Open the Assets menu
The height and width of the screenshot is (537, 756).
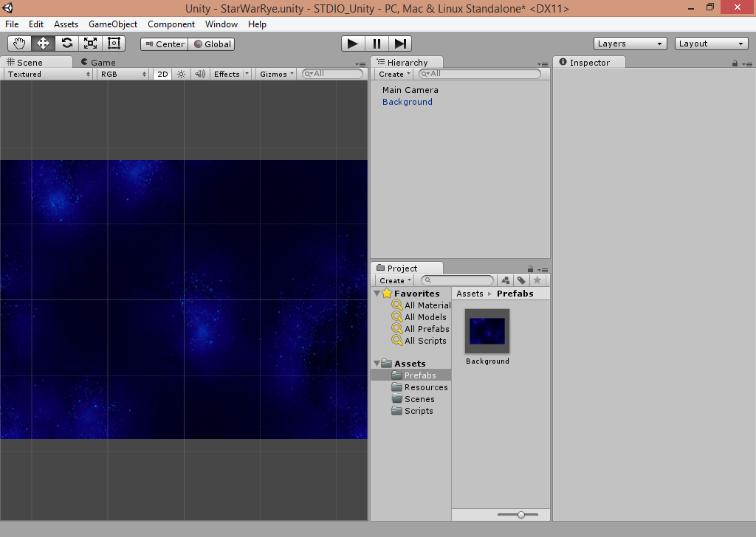[66, 24]
